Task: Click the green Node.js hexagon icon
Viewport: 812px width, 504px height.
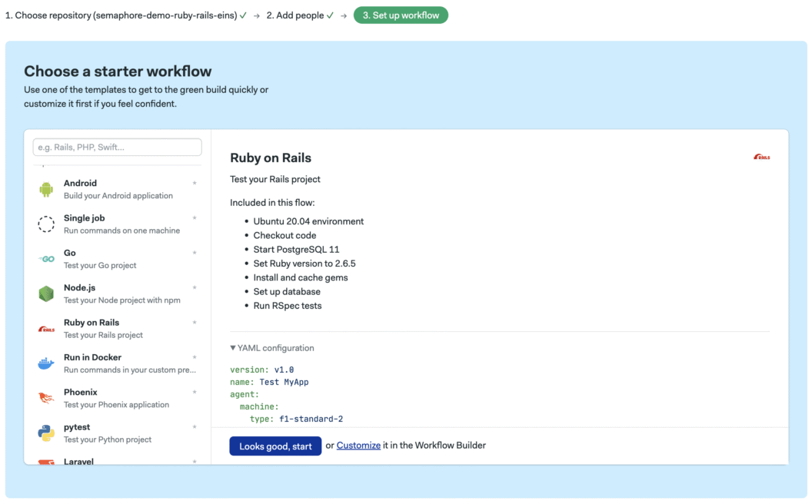Action: pyautogui.click(x=46, y=293)
